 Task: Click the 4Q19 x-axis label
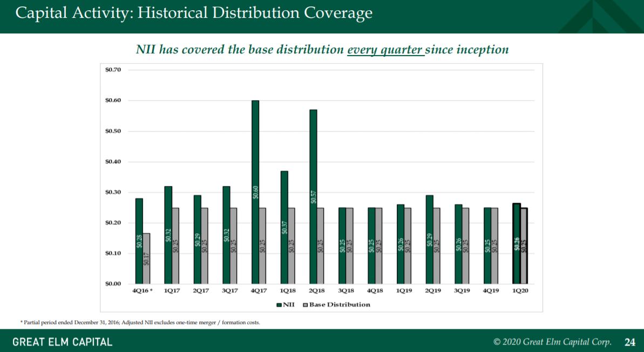coord(491,291)
